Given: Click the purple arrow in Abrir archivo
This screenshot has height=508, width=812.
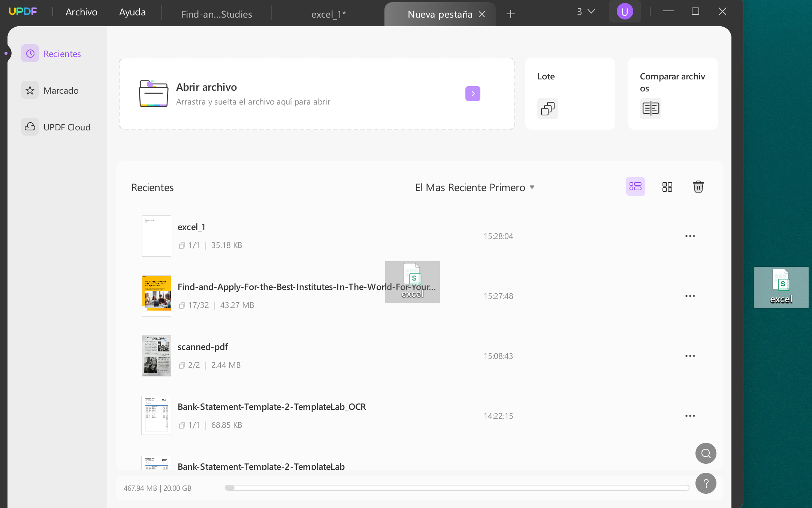Looking at the screenshot, I should (473, 94).
